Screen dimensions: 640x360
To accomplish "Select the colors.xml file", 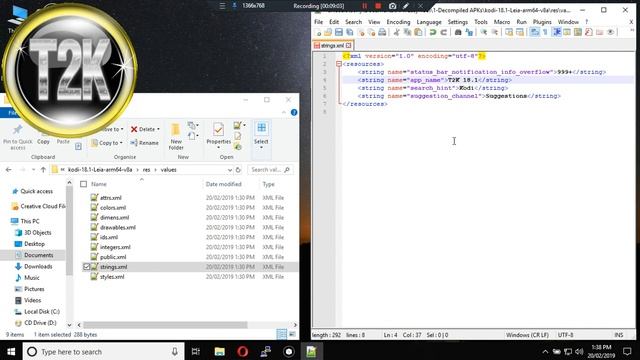I will coord(113,207).
